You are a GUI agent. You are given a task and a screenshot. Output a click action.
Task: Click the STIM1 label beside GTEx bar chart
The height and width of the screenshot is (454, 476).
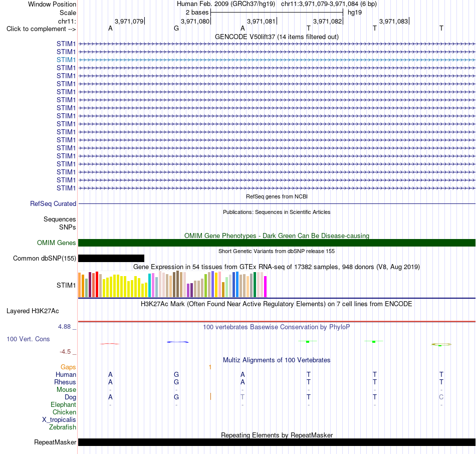point(66,285)
